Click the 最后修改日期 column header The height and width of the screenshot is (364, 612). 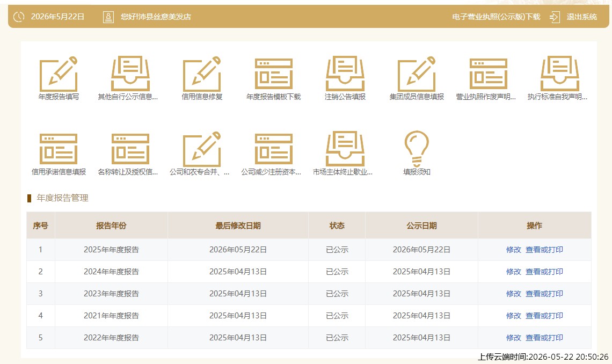238,225
